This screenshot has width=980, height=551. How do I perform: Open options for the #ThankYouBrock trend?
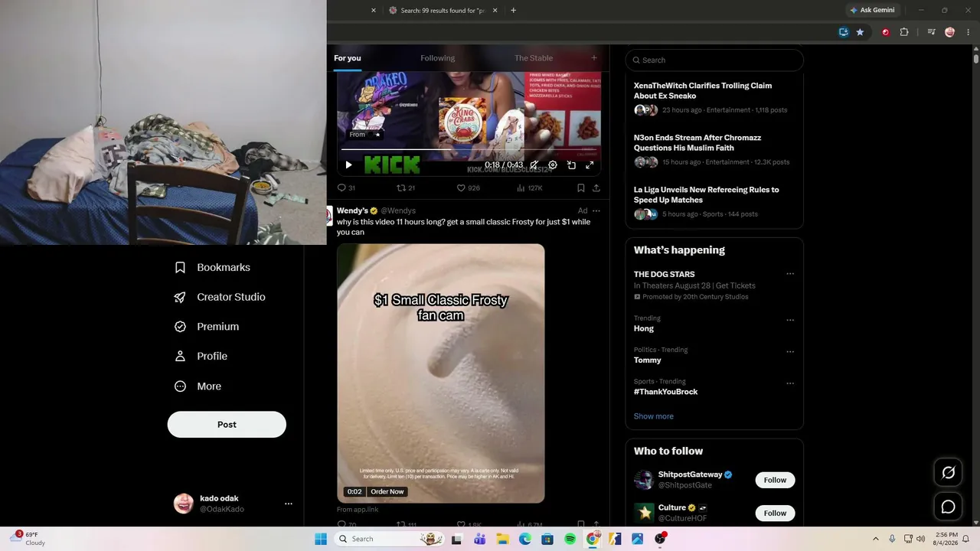(790, 383)
